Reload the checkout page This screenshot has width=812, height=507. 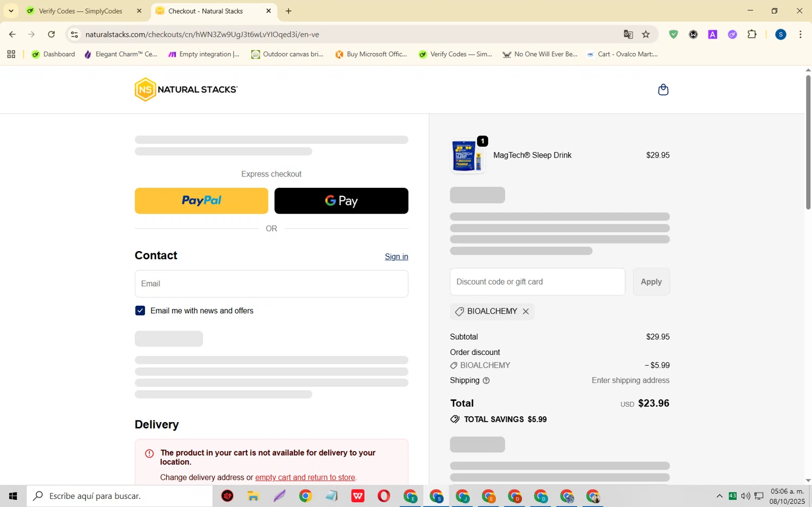pyautogui.click(x=51, y=35)
